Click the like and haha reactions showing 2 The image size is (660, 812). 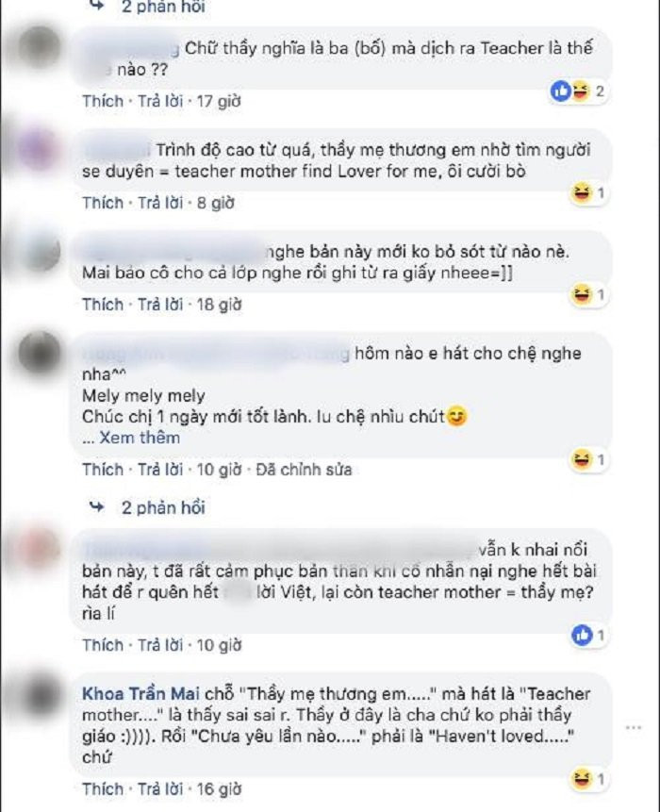(x=578, y=91)
